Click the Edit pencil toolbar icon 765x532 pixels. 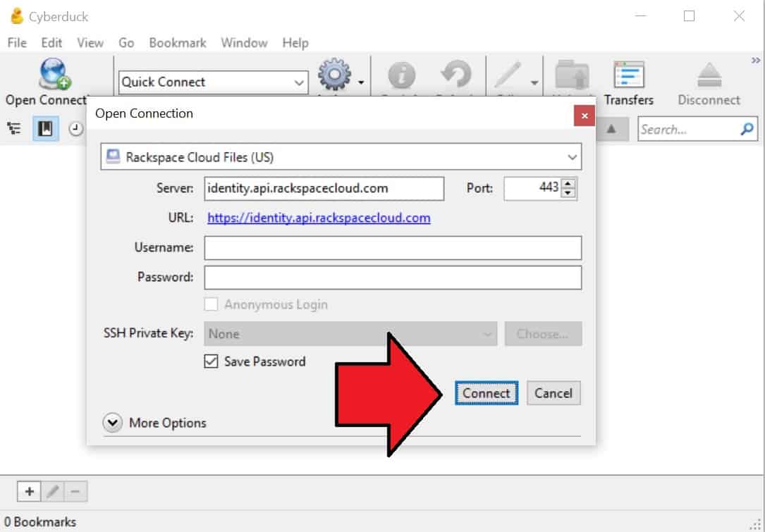pyautogui.click(x=508, y=75)
